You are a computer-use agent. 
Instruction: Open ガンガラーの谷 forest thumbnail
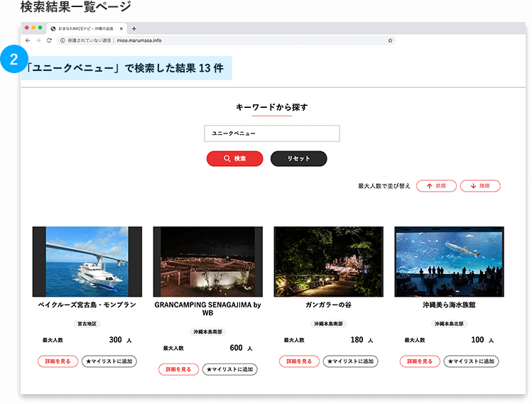point(328,261)
